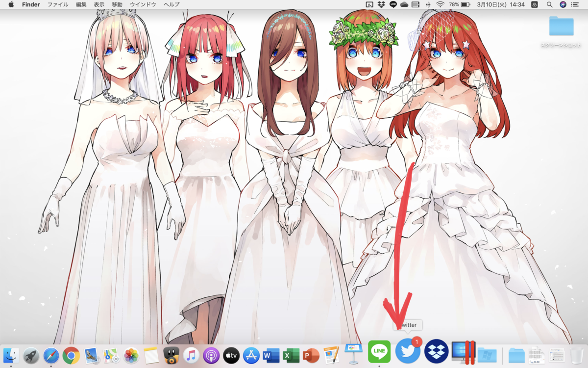Launch Microsoft Word from the Dock
The width and height of the screenshot is (588, 368).
[271, 355]
